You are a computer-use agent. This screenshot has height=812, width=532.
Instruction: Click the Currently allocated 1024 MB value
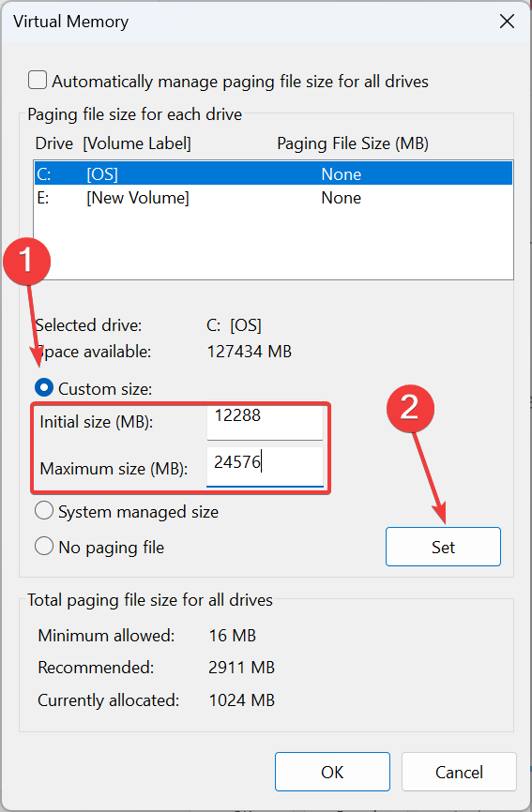241,700
